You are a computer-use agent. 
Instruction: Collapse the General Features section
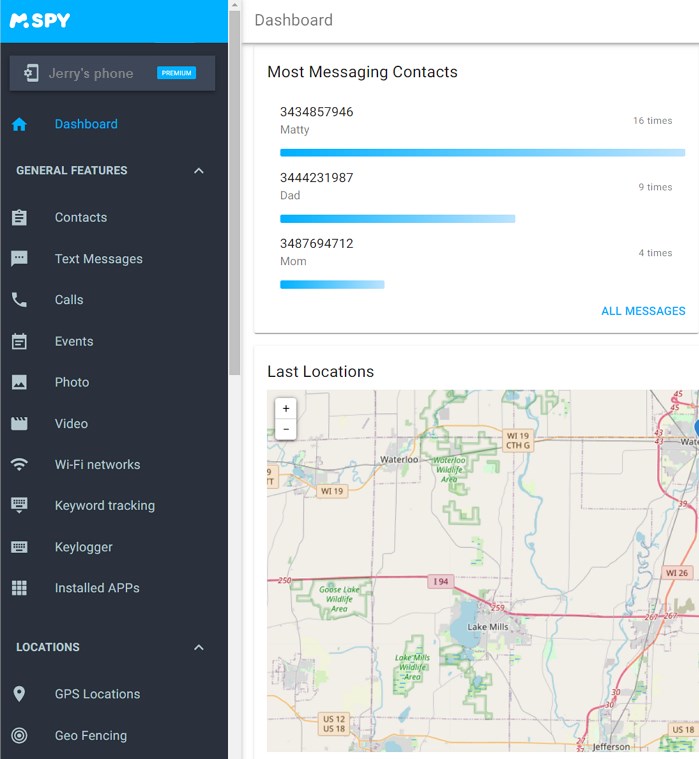pyautogui.click(x=198, y=171)
